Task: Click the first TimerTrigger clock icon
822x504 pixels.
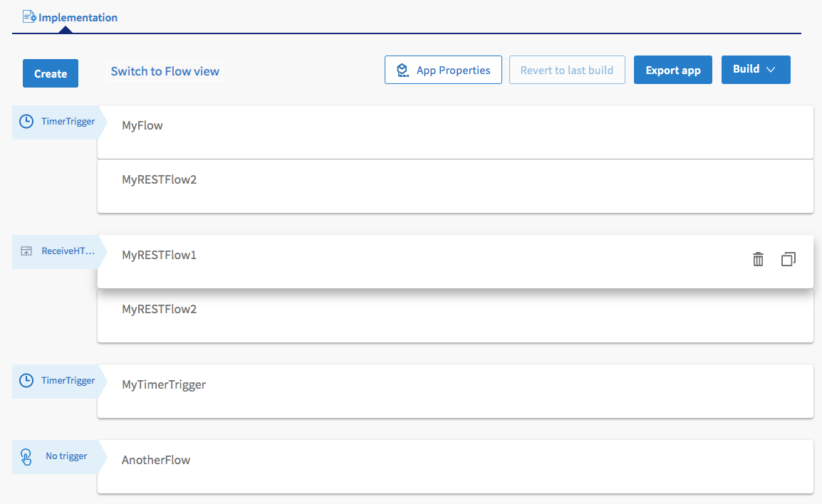Action: click(x=26, y=122)
